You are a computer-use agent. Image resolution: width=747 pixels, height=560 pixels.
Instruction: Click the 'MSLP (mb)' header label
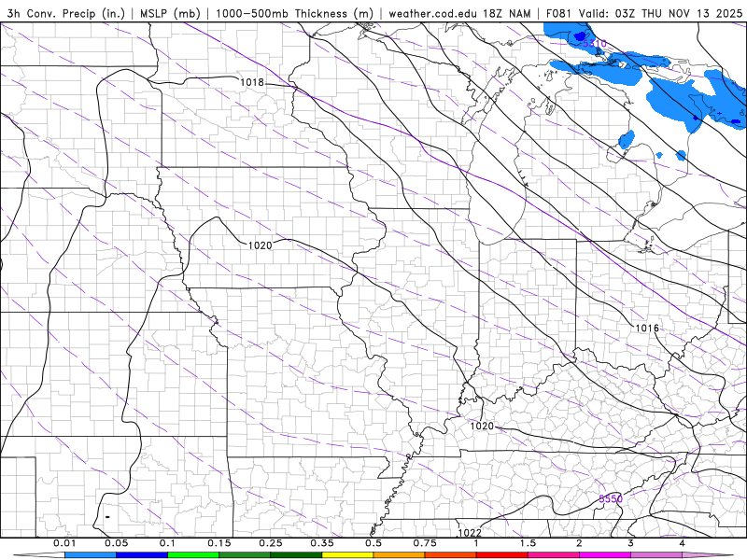(170, 13)
